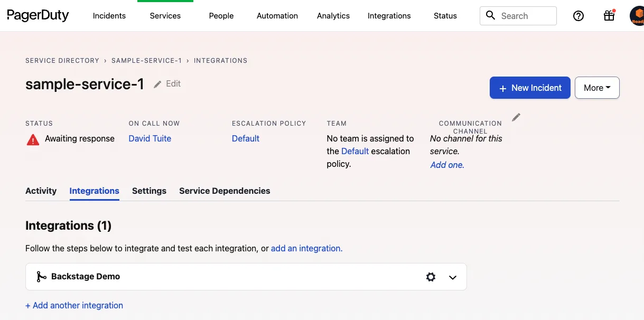Image resolution: width=644 pixels, height=320 pixels.
Task: Open settings gear for Backstage Demo integration
Action: (x=431, y=277)
